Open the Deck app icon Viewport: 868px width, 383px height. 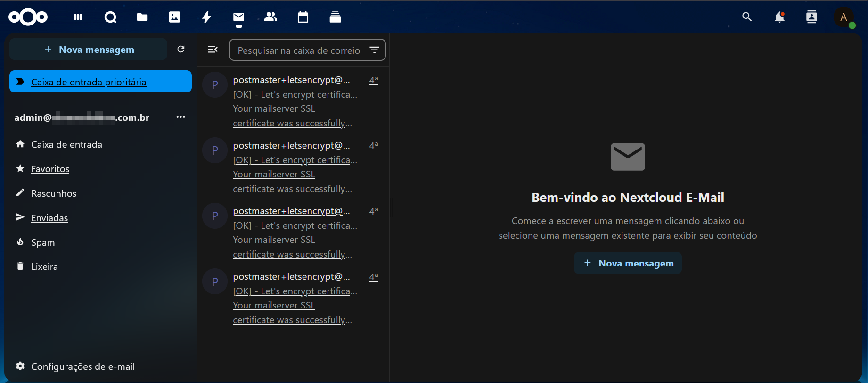click(x=335, y=17)
